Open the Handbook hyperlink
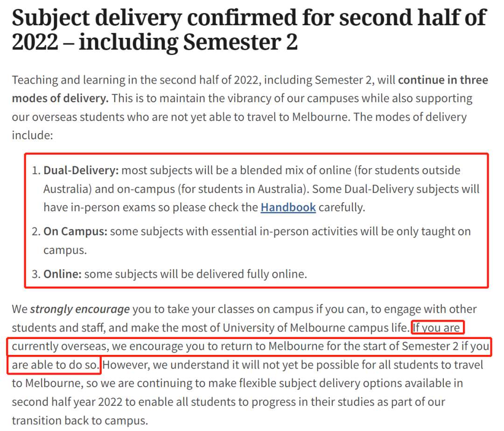Image resolution: width=504 pixels, height=431 pixels. pos(288,207)
